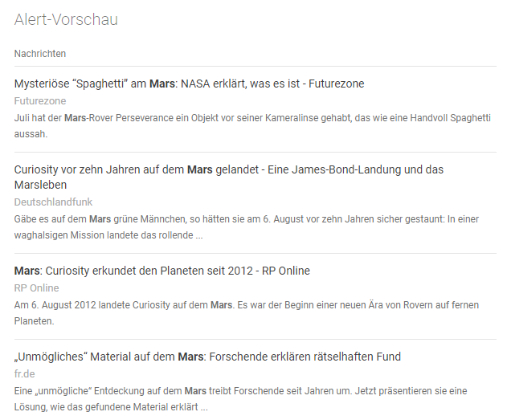The image size is (507, 420).
Task: Click the word Marsleben in the second headline
Action: (x=40, y=185)
